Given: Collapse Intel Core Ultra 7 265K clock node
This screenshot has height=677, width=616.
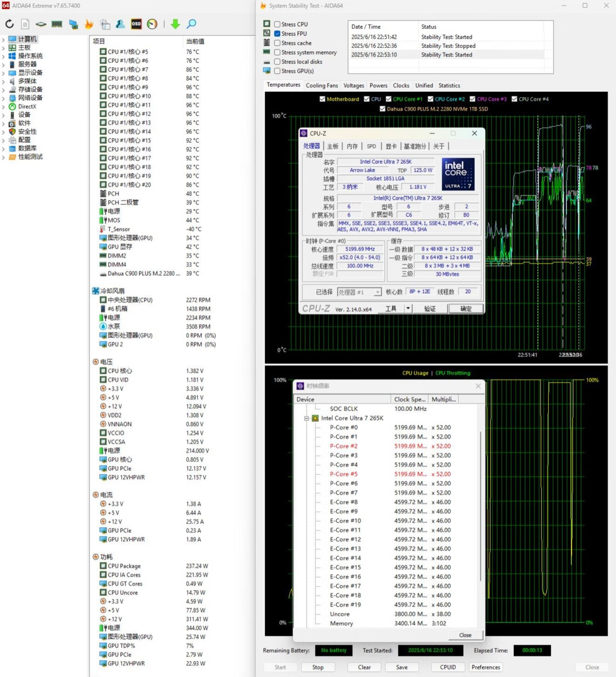Looking at the screenshot, I should 307,418.
